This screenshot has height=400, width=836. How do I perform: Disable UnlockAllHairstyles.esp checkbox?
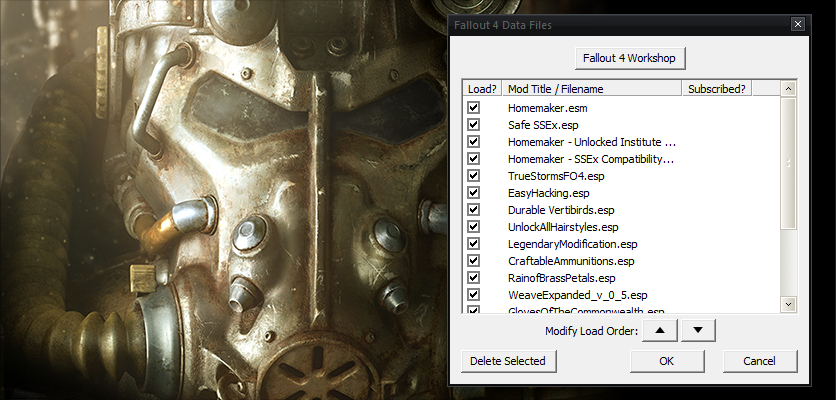pos(473,227)
